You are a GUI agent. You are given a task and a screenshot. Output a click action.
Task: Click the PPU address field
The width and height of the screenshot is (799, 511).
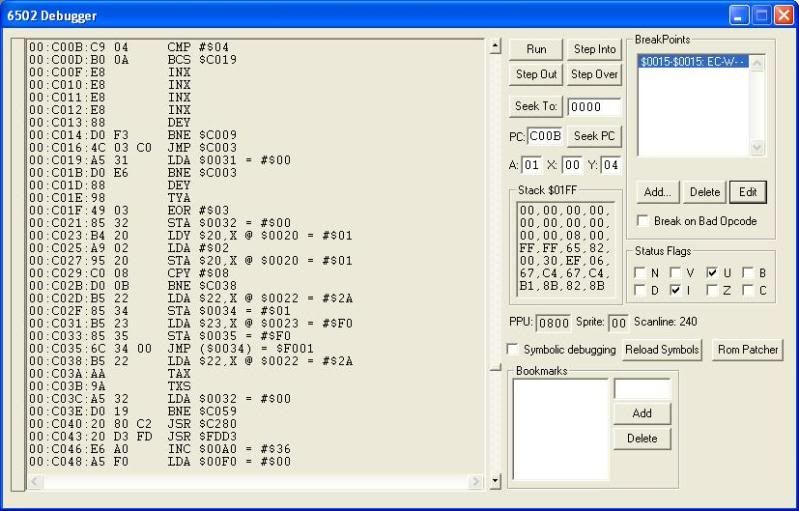point(553,323)
